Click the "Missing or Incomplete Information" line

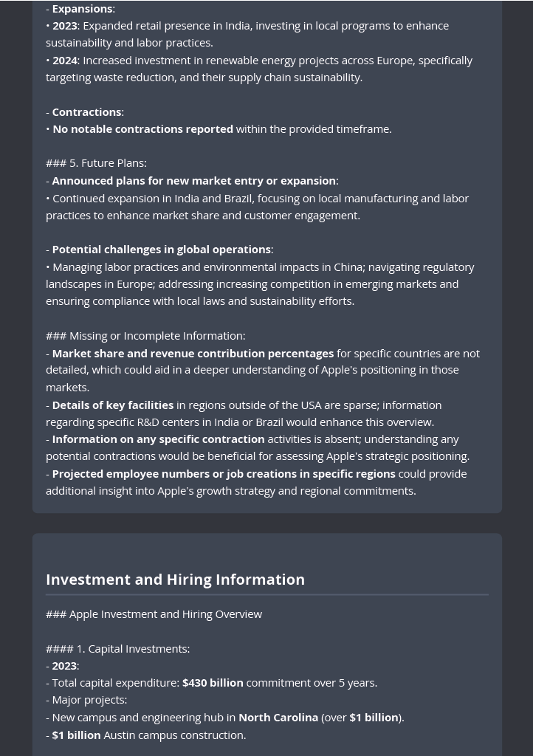point(145,336)
